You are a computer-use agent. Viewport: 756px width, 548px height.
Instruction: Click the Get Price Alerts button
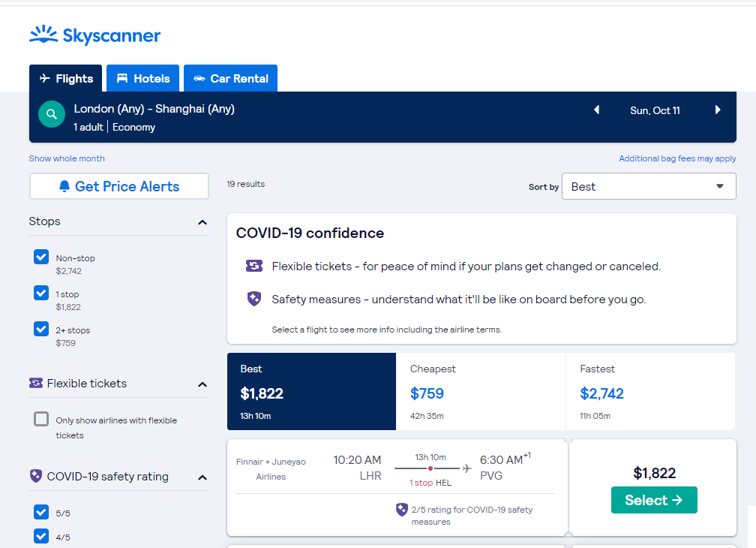[119, 186]
